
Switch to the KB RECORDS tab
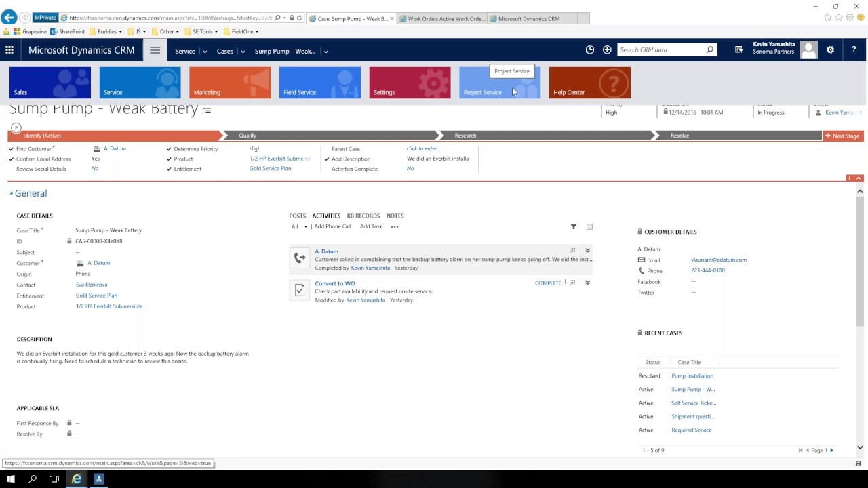[363, 216]
